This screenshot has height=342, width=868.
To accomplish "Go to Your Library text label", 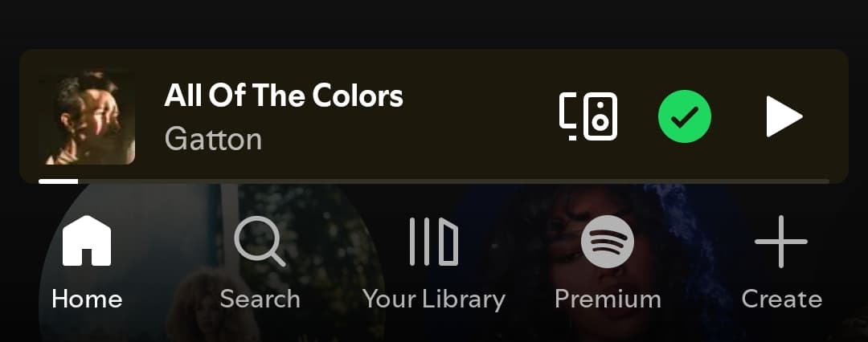I will [x=434, y=299].
